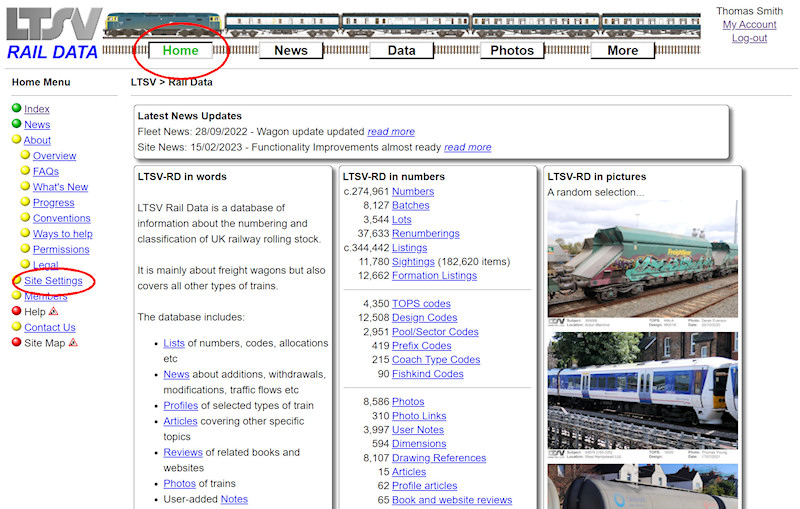This screenshot has height=509, width=800.
Task: Click the warning triangle icon after Help
Action: [x=54, y=312]
